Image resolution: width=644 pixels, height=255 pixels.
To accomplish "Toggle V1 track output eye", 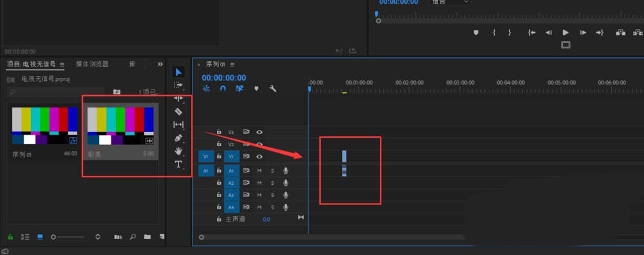I will [x=260, y=156].
